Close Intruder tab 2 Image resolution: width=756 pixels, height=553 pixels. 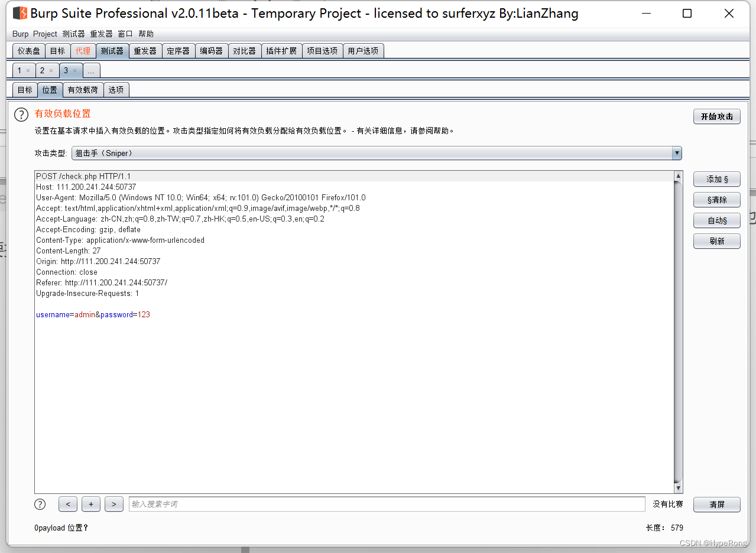51,71
